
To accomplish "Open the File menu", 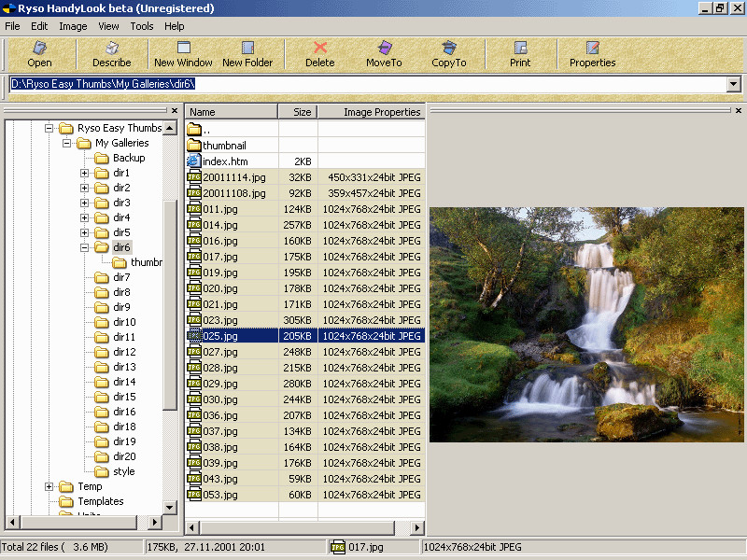I will (12, 26).
